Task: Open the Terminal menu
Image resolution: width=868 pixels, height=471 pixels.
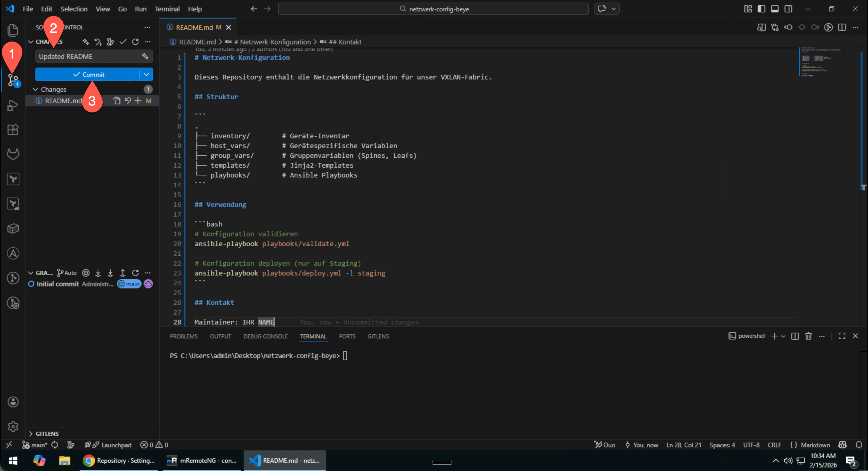Action: [x=167, y=9]
